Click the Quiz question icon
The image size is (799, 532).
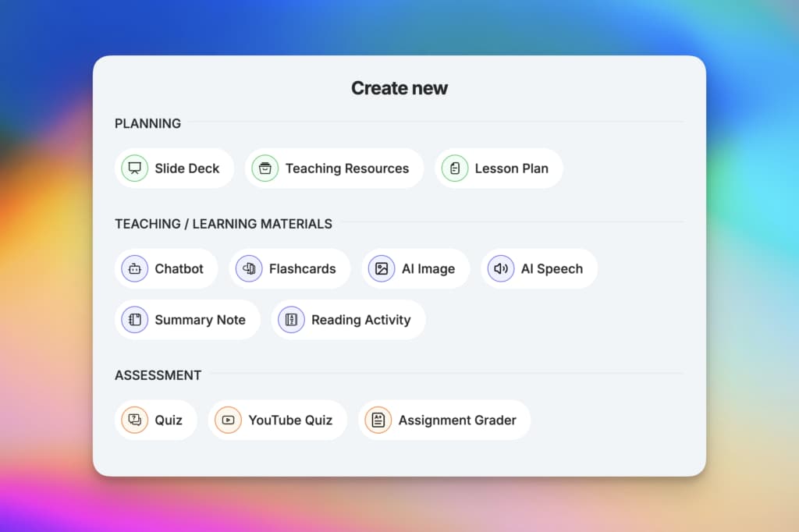(x=134, y=420)
